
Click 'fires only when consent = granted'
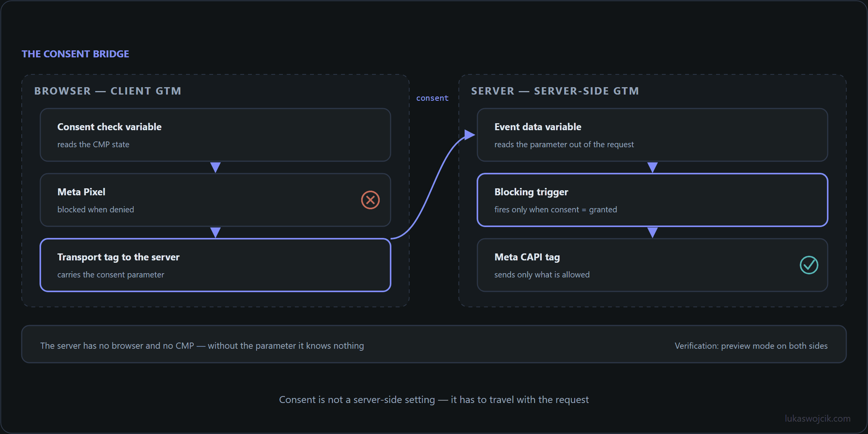[x=556, y=210]
